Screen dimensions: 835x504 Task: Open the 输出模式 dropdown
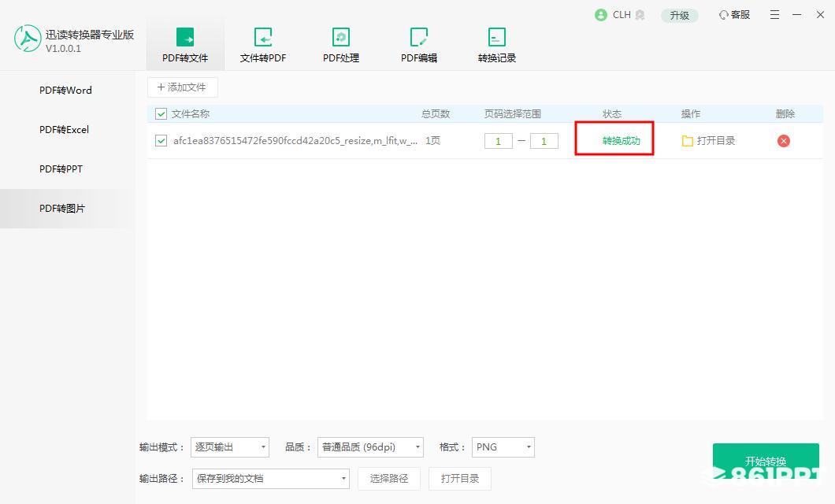point(230,447)
